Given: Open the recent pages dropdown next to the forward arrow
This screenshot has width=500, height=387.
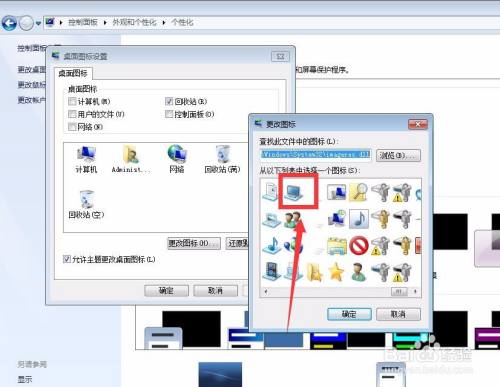Looking at the screenshot, I should coord(38,23).
